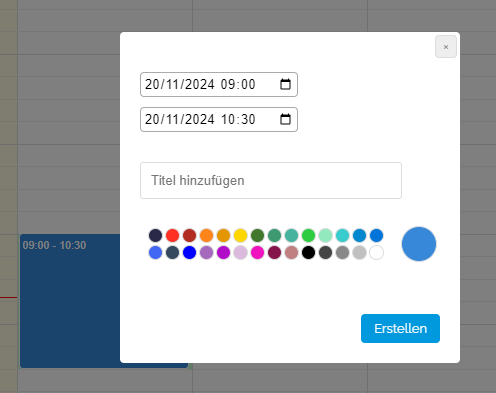Screen dimensions: 496x393
Task: Focus the Titel hinzufügen input field
Action: point(271,180)
